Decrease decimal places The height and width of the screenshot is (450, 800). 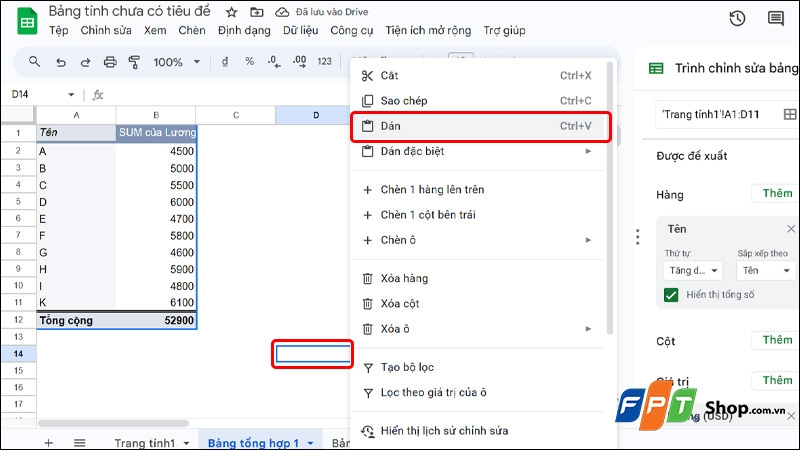274,62
